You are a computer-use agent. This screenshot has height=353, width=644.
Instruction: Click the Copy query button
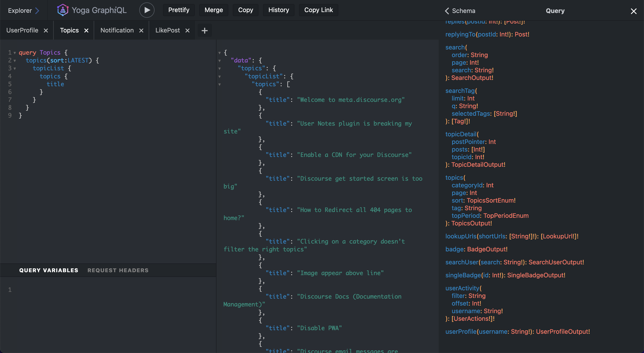[x=246, y=10]
